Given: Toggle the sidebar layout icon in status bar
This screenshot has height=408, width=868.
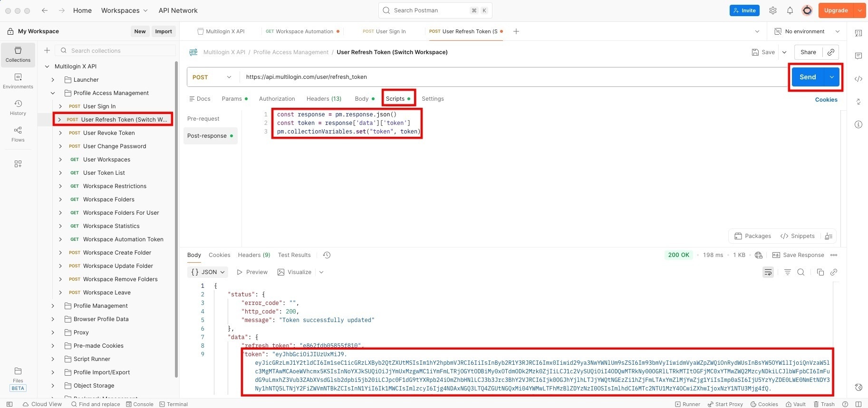Looking at the screenshot, I should 10,404.
